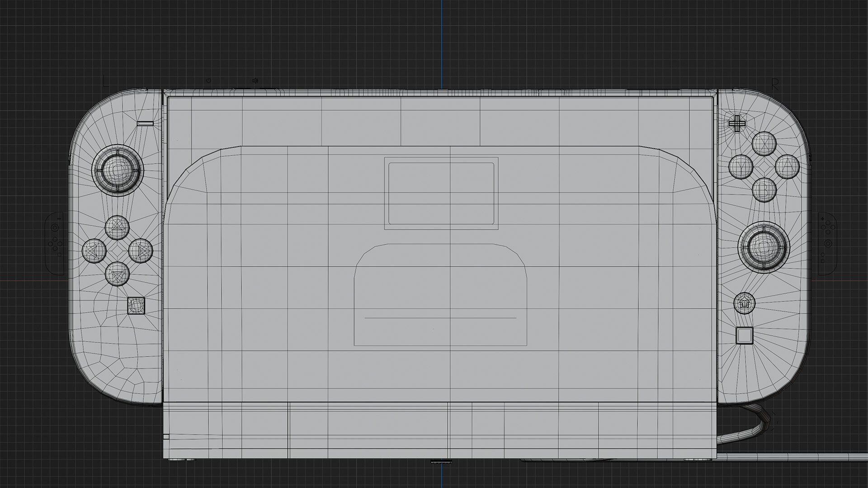The image size is (868, 488).
Task: Select the left Joy-Con analog stick mesh
Action: pyautogui.click(x=117, y=170)
